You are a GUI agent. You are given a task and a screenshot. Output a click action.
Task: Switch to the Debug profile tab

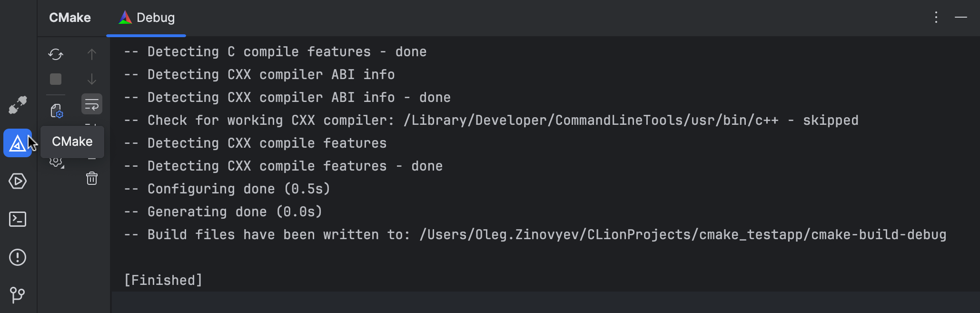[146, 18]
